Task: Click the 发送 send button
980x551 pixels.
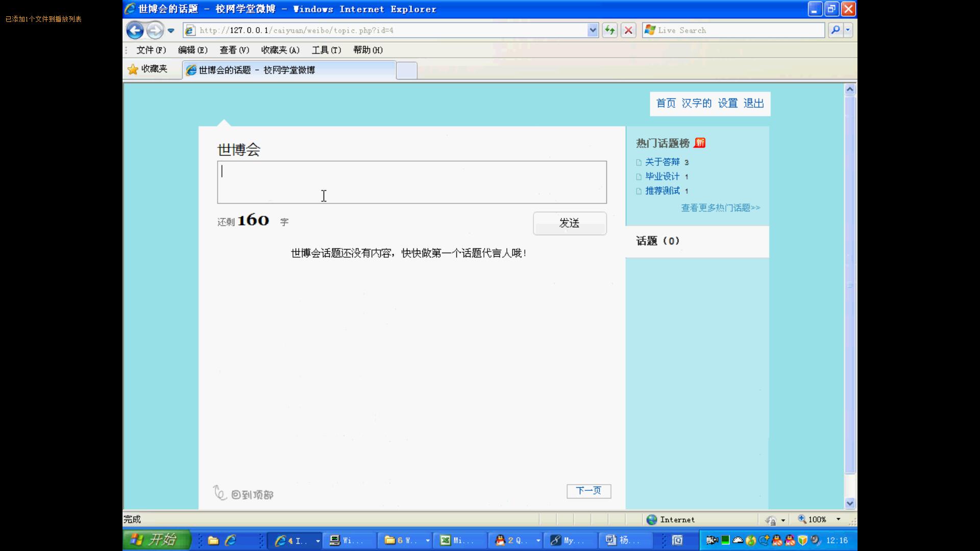Action: tap(570, 223)
